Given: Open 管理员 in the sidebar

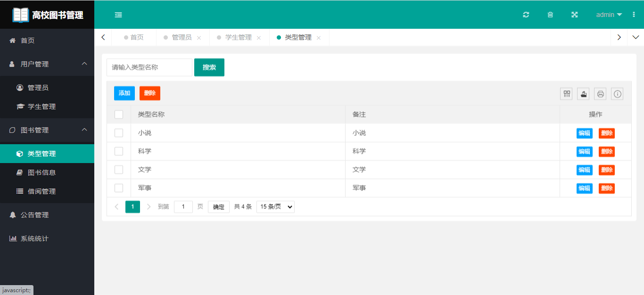Looking at the screenshot, I should click(47, 88).
